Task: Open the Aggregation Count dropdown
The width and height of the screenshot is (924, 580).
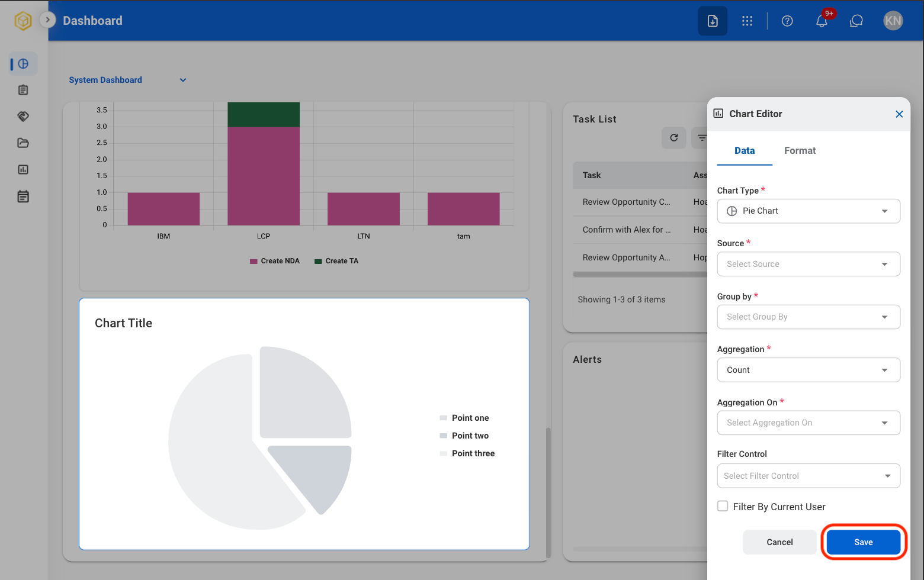Action: click(x=808, y=370)
